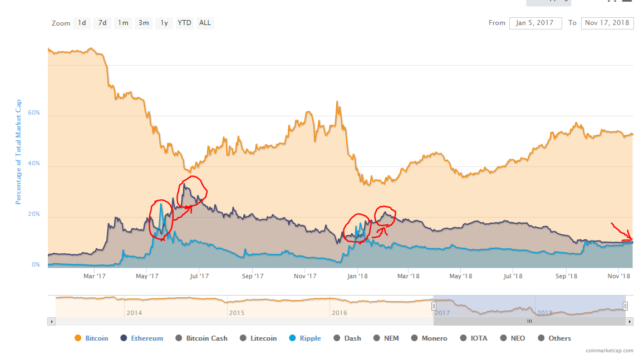Switch zoom to 3m
The height and width of the screenshot is (359, 644).
(x=144, y=23)
